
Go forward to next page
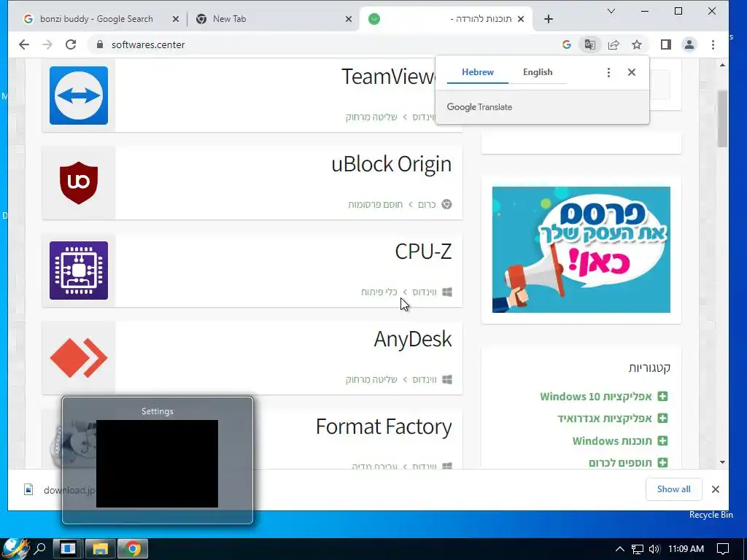(47, 44)
